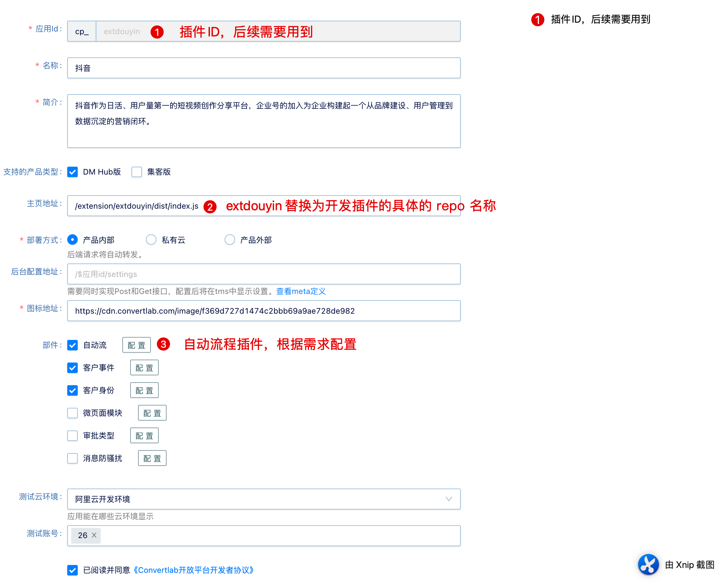Viewport: 728px width, 584px height.
Task: Click the cp_ prefix addon
Action: [x=82, y=31]
